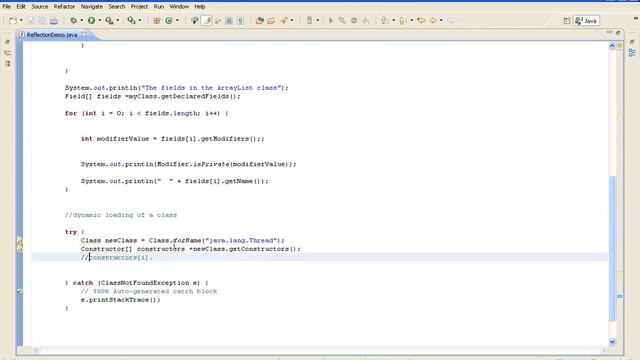Click the Next Annotation arrow icon
The width and height of the screenshot is (640, 360).
(x=384, y=20)
